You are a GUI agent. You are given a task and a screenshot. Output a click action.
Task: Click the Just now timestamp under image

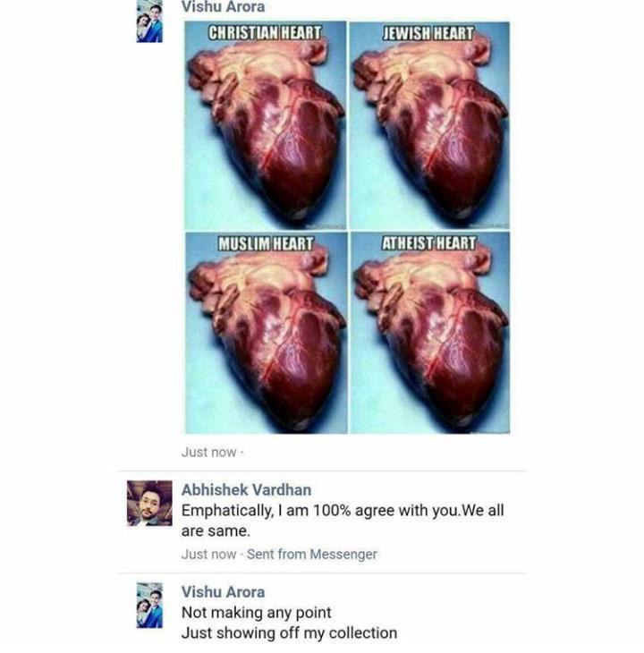click(x=208, y=453)
